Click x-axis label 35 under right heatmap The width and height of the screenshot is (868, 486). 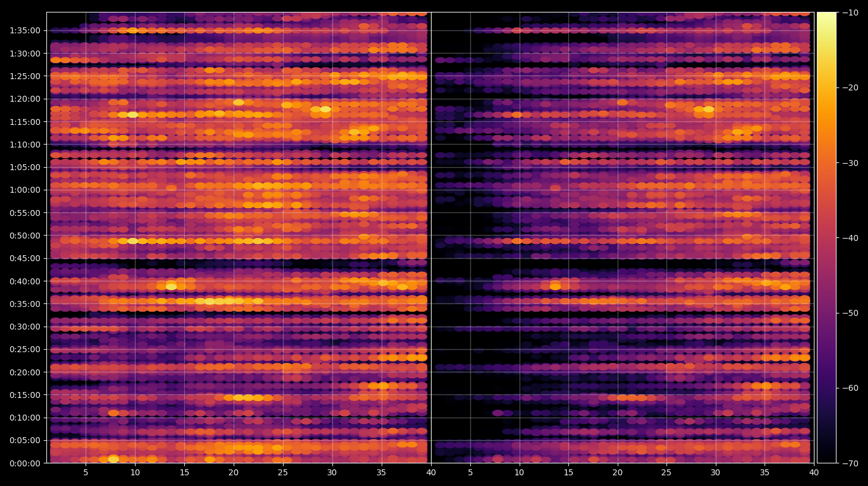(x=765, y=473)
